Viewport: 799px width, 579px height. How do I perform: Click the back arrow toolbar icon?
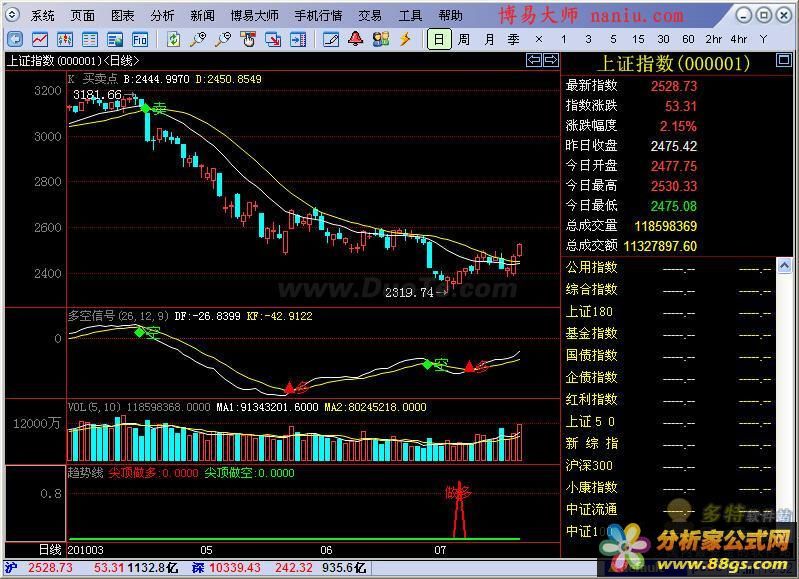pos(15,39)
